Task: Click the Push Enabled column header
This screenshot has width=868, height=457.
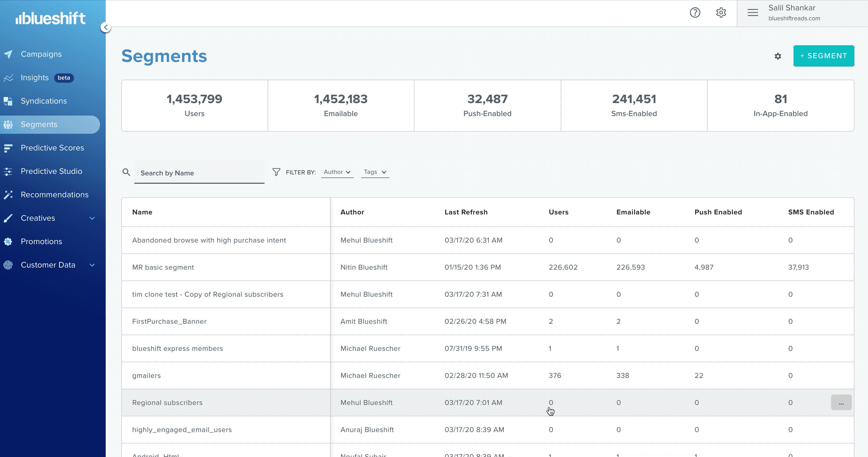Action: coord(718,212)
